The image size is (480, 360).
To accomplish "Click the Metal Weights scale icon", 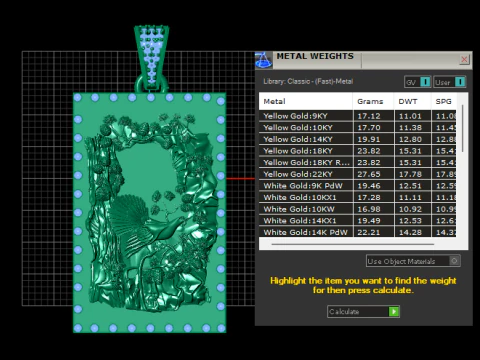I will [263, 60].
